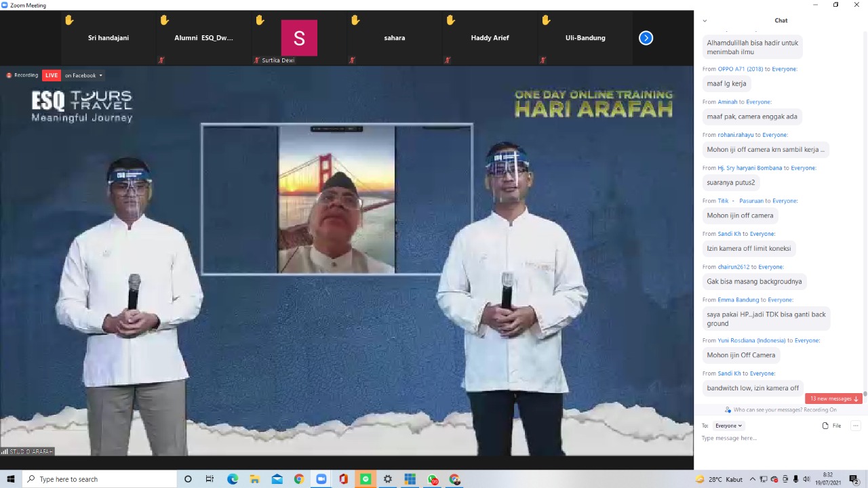Image resolution: width=868 pixels, height=488 pixels.
Task: Show hidden system tray icons
Action: (753, 479)
